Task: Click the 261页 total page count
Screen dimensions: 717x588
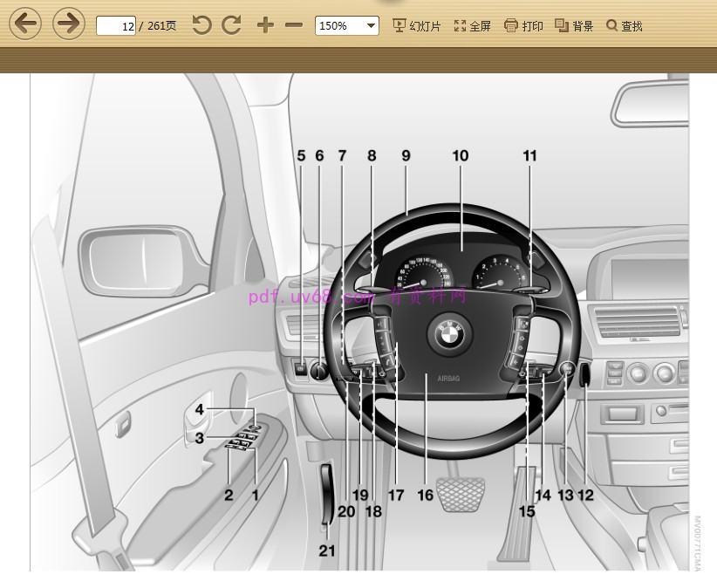Action: point(161,26)
